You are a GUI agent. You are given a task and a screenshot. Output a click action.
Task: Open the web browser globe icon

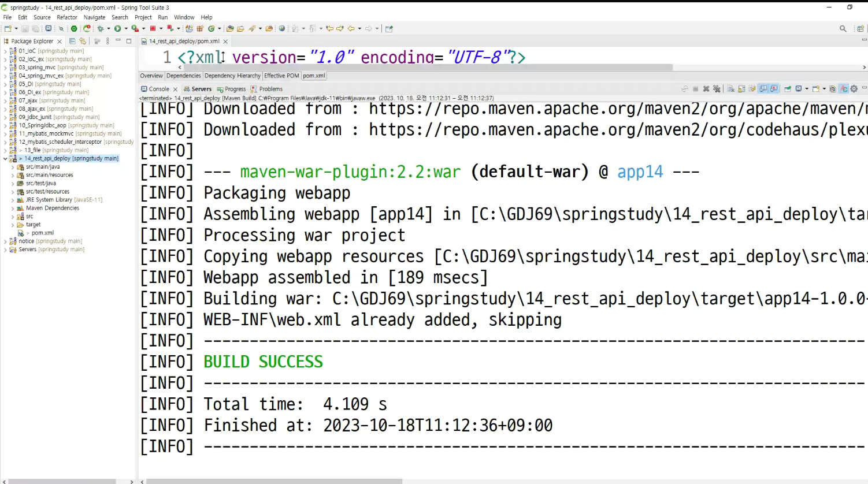click(x=282, y=28)
